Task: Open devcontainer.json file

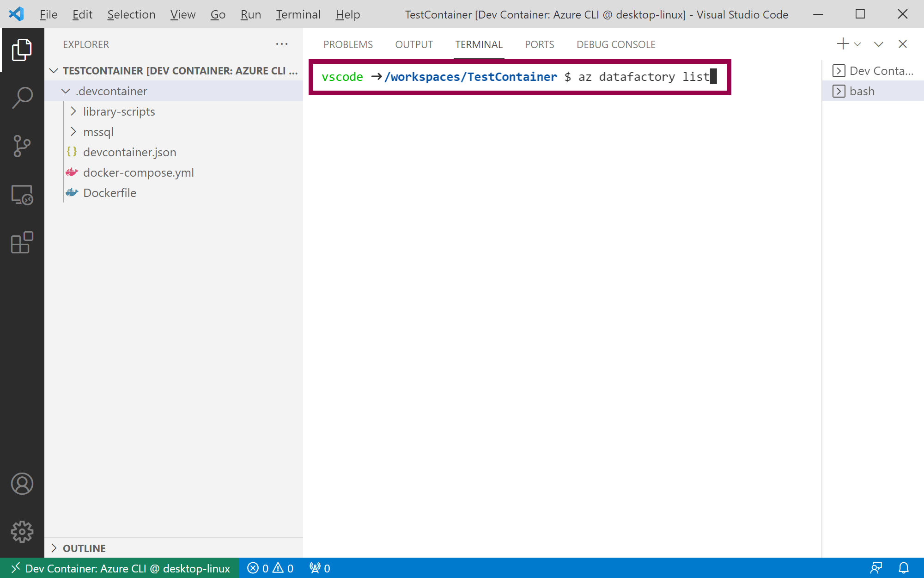Action: 129,152
